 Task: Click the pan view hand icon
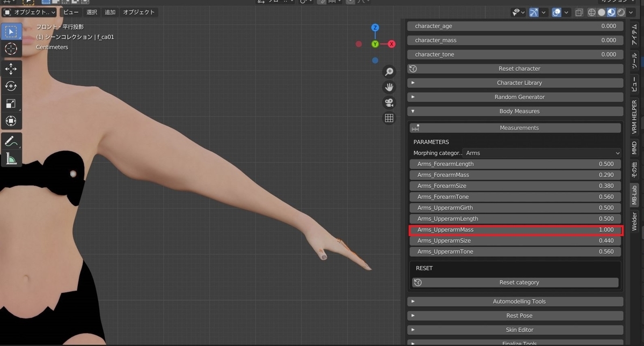[x=389, y=87]
